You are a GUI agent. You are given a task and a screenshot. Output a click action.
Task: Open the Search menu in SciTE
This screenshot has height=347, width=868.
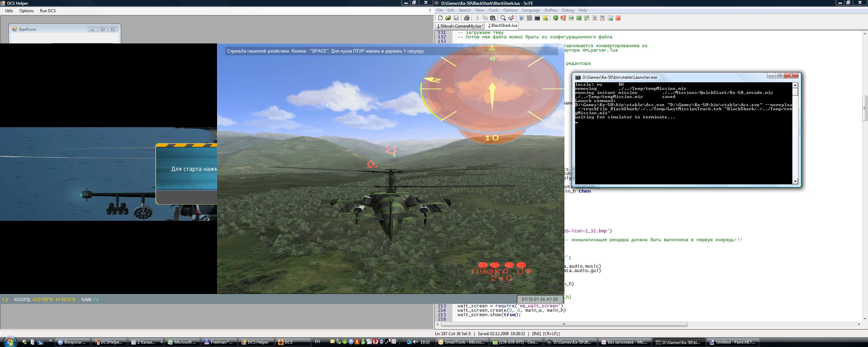point(465,10)
